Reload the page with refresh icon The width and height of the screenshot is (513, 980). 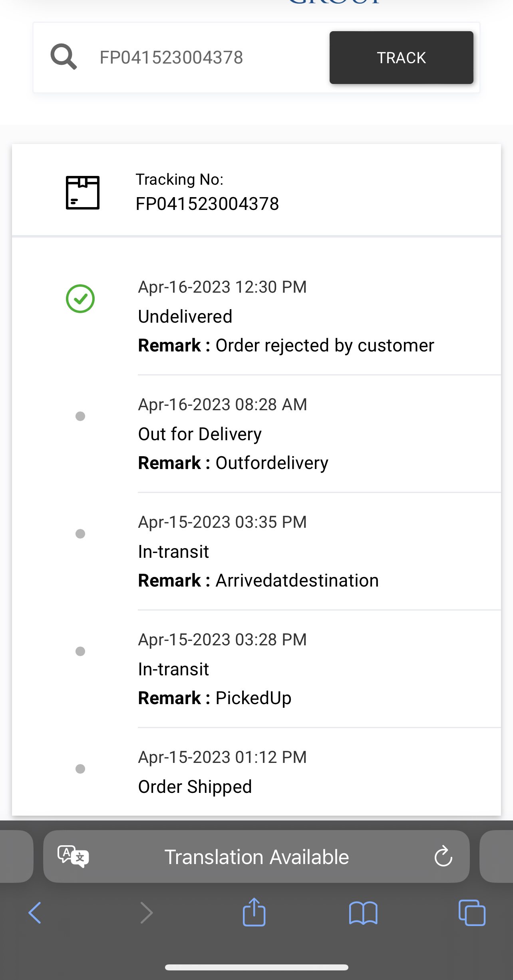(443, 856)
